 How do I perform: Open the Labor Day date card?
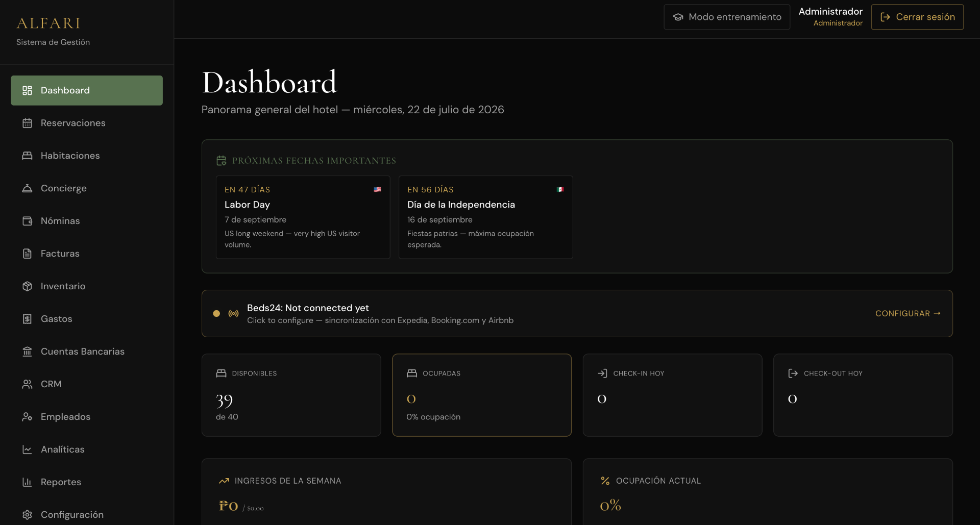point(303,217)
